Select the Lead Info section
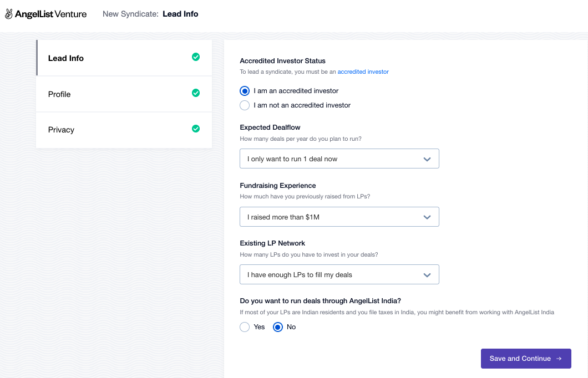Screen dimensions: 588x378 124,58
